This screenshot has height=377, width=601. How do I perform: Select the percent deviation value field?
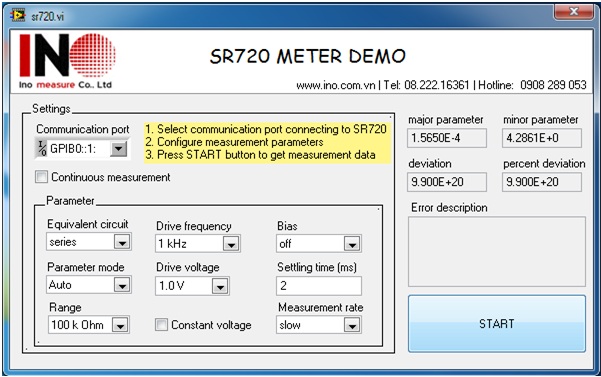click(542, 182)
